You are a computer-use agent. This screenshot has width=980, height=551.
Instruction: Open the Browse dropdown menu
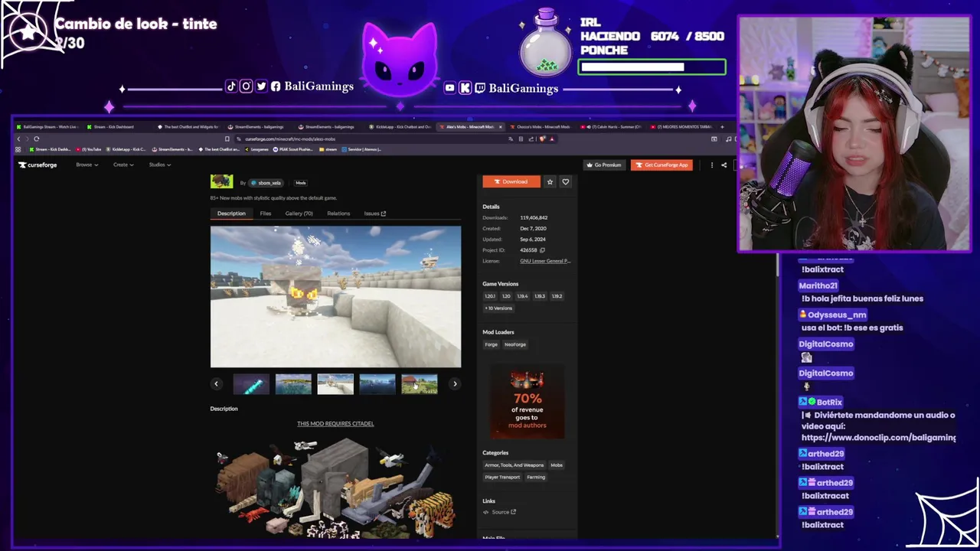[87, 165]
